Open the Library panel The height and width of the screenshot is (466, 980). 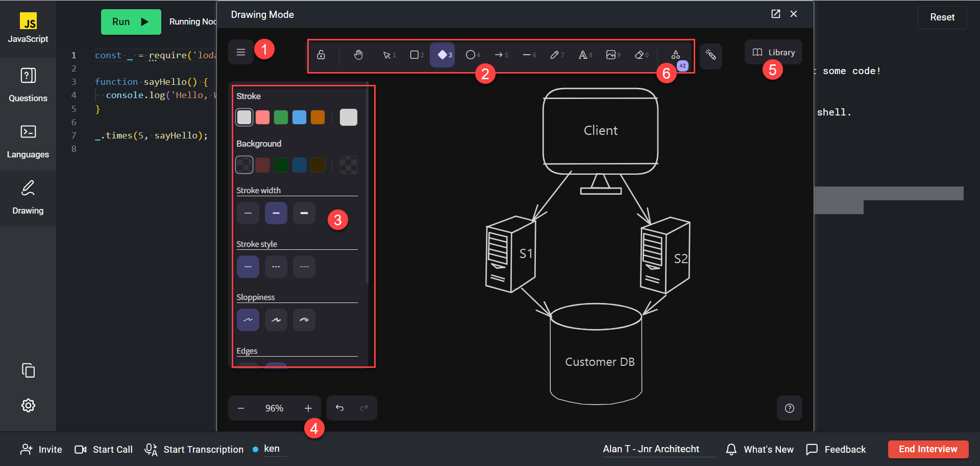pos(773,52)
